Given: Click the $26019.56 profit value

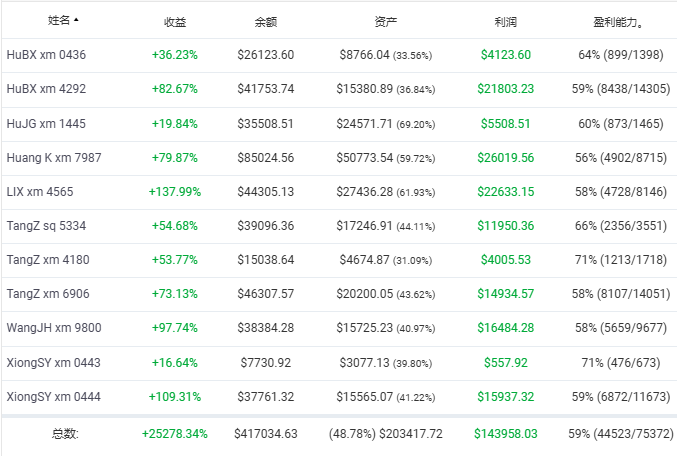Looking at the screenshot, I should [506, 158].
